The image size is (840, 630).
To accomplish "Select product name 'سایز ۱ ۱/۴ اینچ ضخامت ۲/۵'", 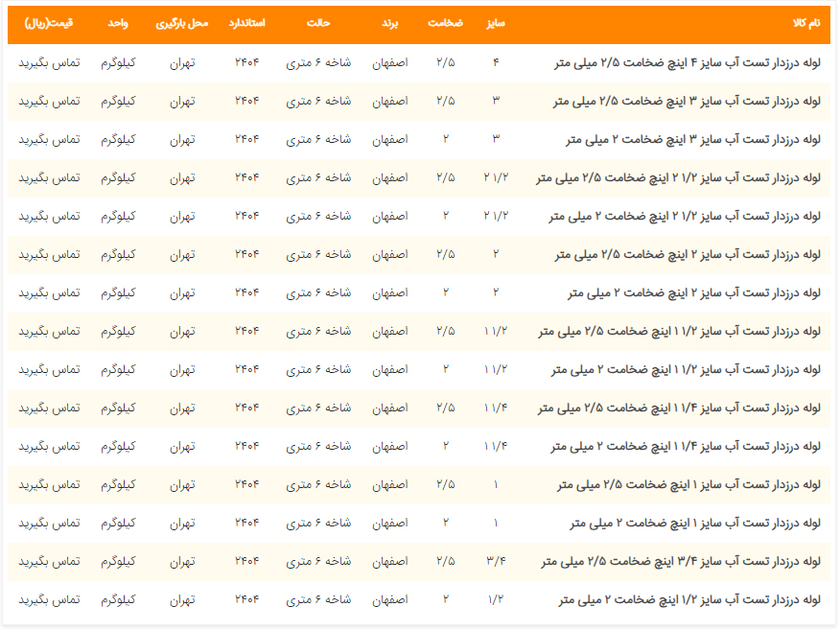I will pyautogui.click(x=679, y=408).
